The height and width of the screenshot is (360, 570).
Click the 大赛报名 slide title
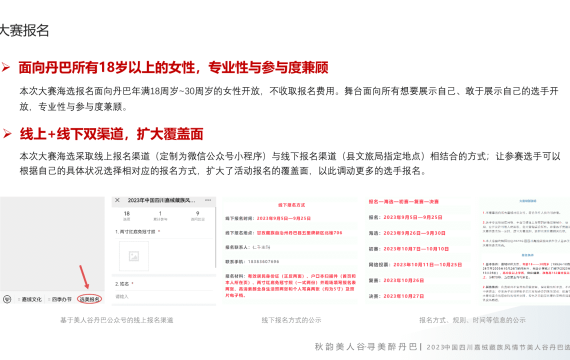[x=24, y=30]
